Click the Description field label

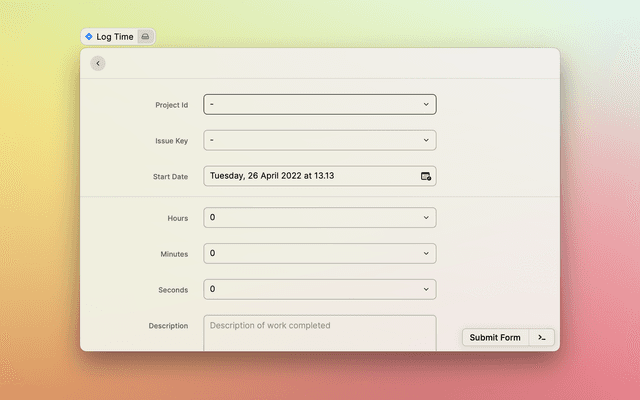[x=168, y=326]
